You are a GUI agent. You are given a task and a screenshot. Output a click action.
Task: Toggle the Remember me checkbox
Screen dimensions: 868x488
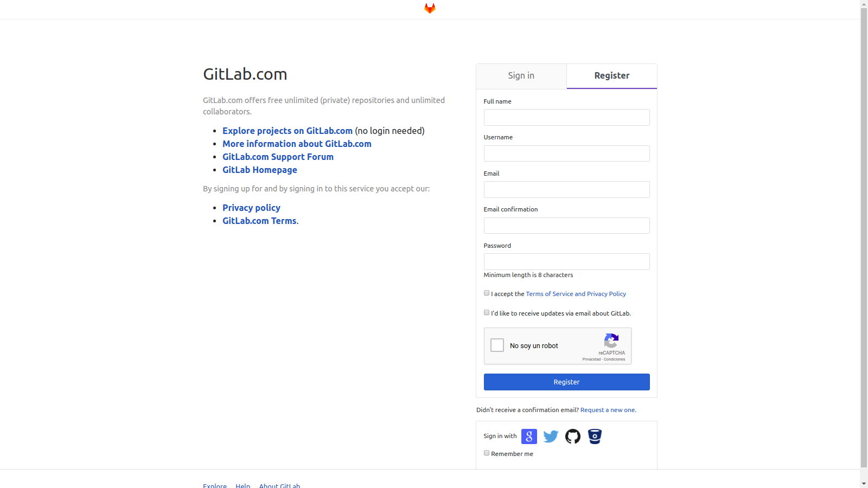(487, 453)
